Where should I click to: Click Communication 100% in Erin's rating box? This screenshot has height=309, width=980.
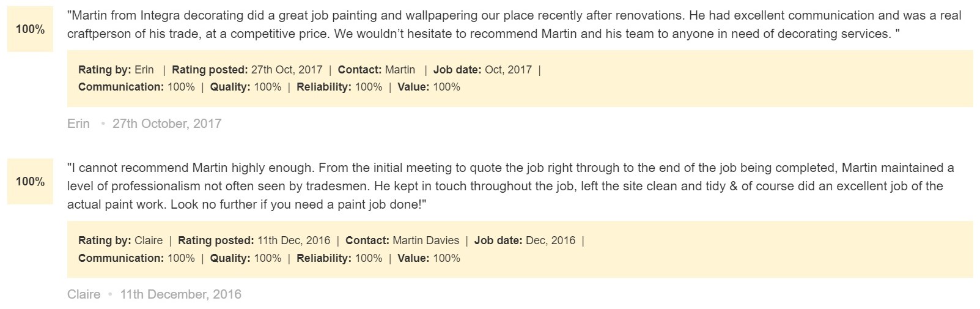coord(136,87)
